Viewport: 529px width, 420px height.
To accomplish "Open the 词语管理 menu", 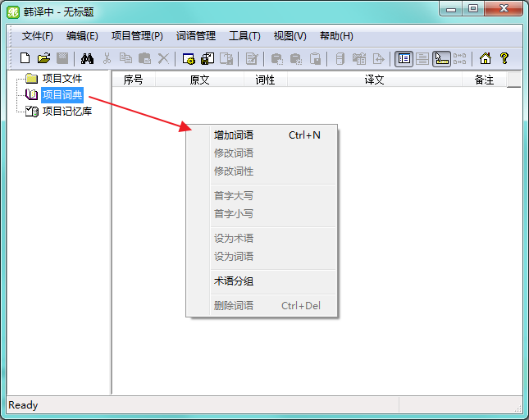I will click(x=196, y=36).
